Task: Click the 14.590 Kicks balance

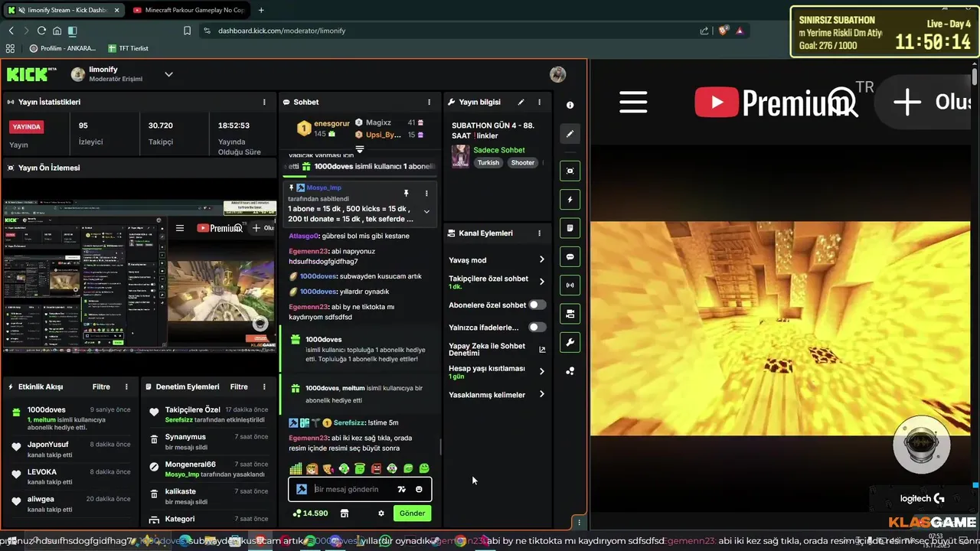Action: coord(310,513)
